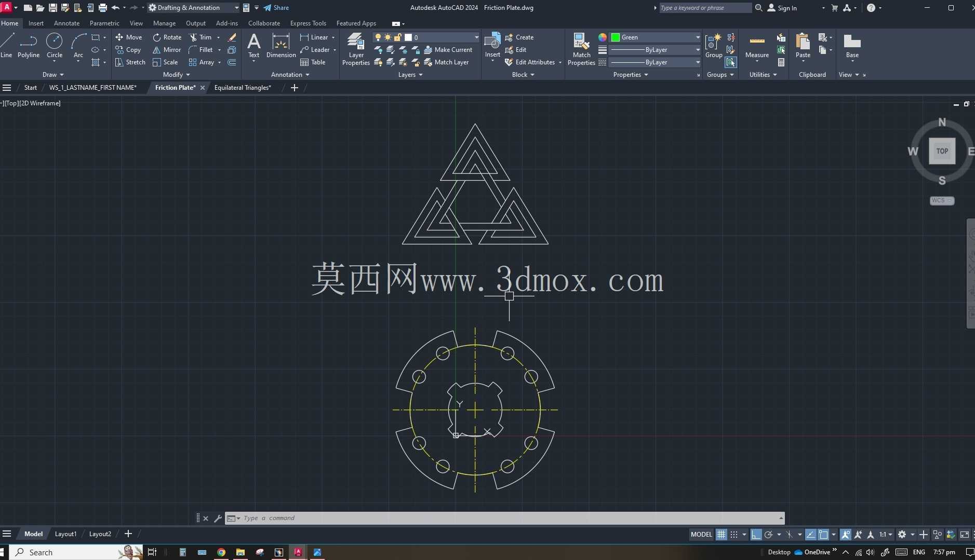Click the Insert block icon
975x560 pixels.
pyautogui.click(x=492, y=44)
